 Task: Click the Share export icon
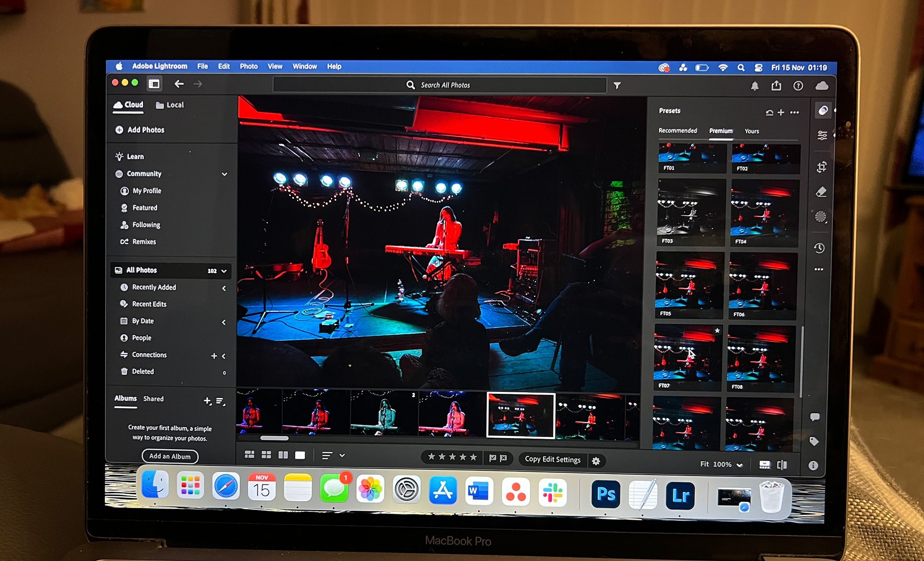(x=776, y=86)
